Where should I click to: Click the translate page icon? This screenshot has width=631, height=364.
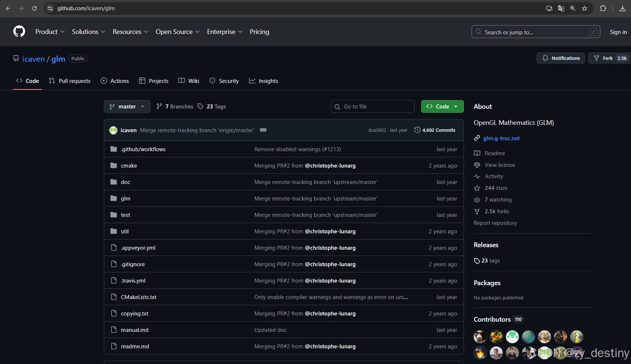(561, 8)
